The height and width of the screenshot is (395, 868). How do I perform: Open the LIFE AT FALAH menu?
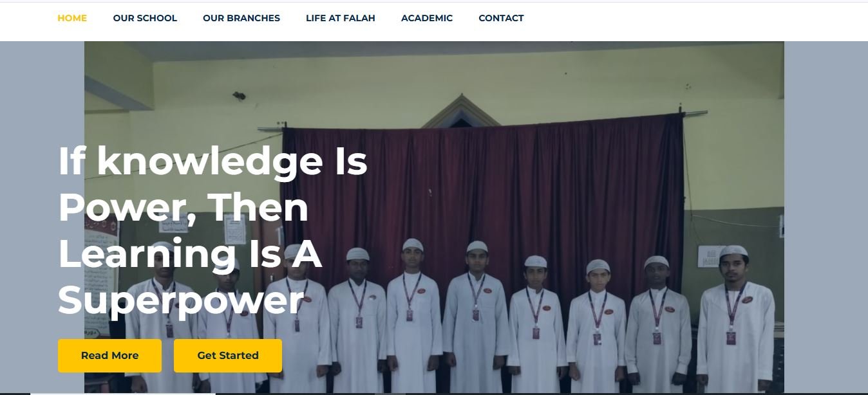[341, 18]
